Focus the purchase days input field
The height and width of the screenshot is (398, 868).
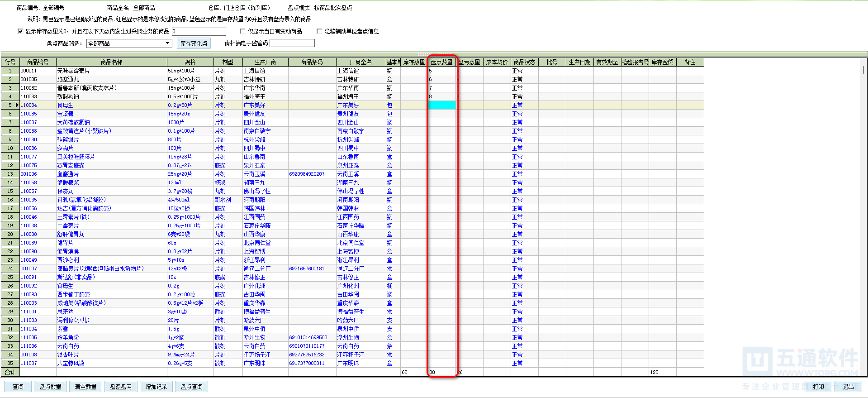[x=199, y=32]
